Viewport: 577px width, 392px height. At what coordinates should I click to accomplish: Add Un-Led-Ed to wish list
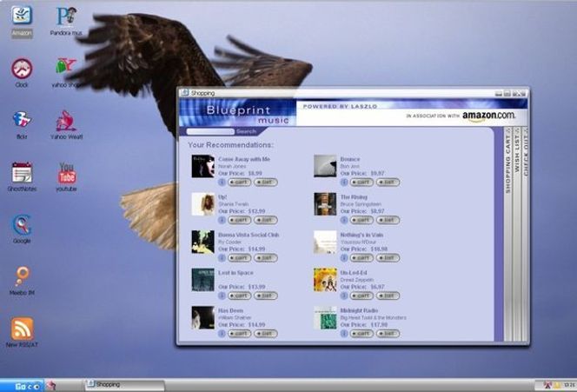pyautogui.click(x=388, y=296)
